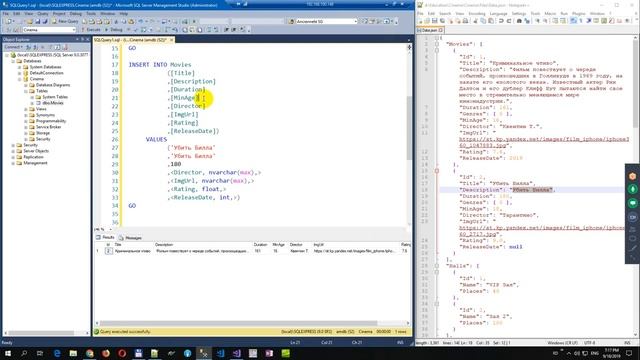
Task: Select the Replication folder
Action: (33, 157)
